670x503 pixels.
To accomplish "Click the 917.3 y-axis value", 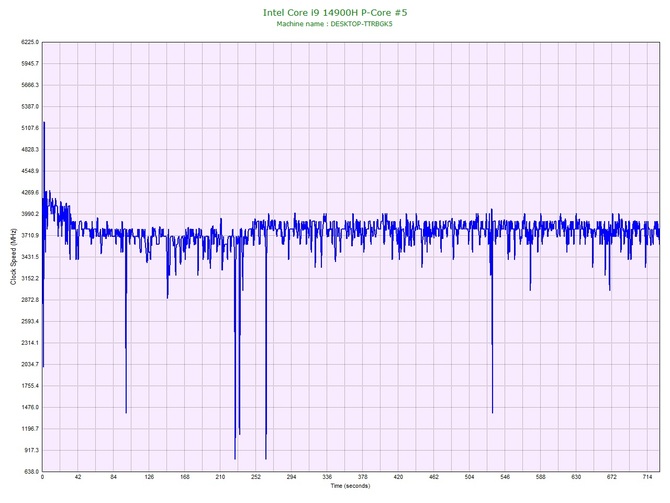I will click(x=31, y=450).
